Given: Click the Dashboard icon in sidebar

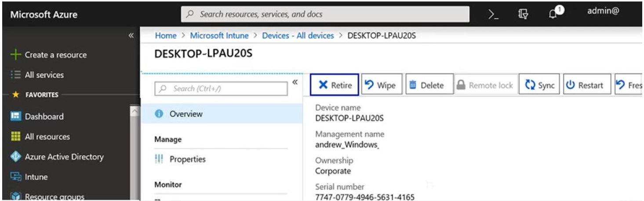Looking at the screenshot, I should pyautogui.click(x=16, y=116).
